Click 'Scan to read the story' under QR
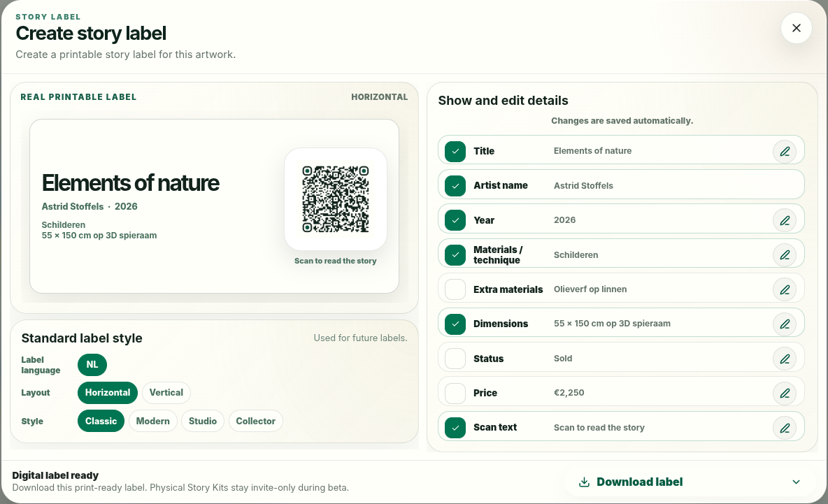The width and height of the screenshot is (828, 504). pos(335,261)
